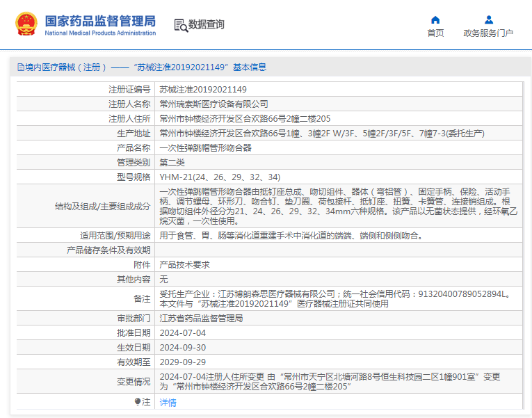The height and width of the screenshot is (418, 532).
Task: Click the 附件 row label
Action: pos(142,265)
